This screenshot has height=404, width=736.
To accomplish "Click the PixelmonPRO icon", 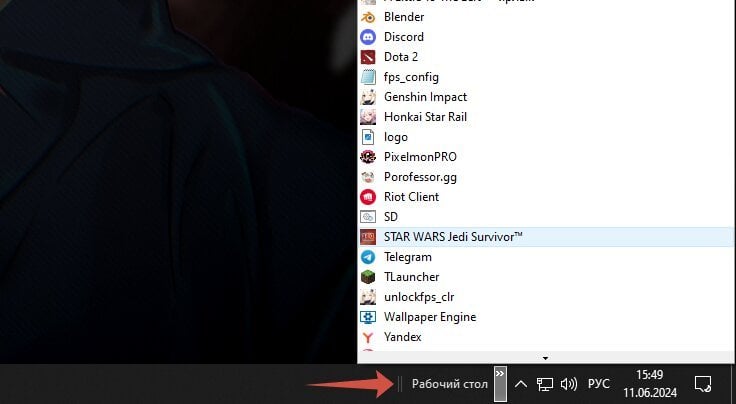I will coord(368,157).
